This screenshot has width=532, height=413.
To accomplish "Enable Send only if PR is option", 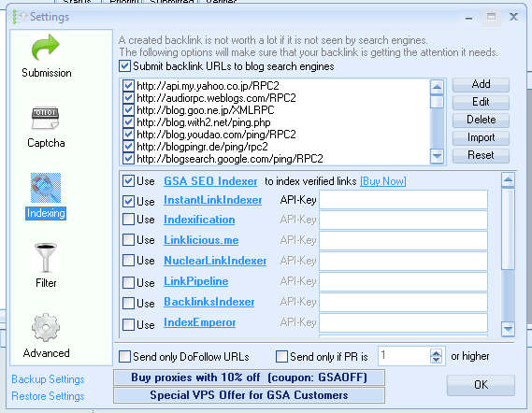I will [x=281, y=357].
